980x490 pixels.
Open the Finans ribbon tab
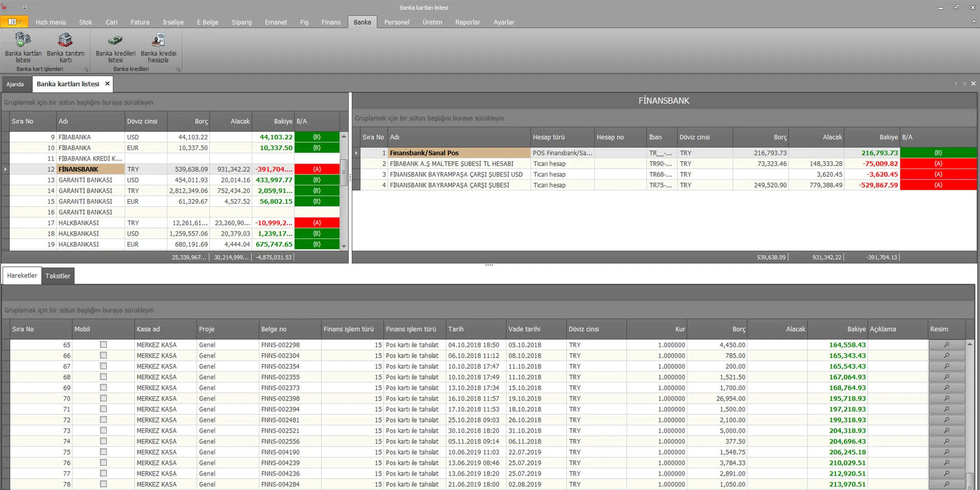pos(331,22)
